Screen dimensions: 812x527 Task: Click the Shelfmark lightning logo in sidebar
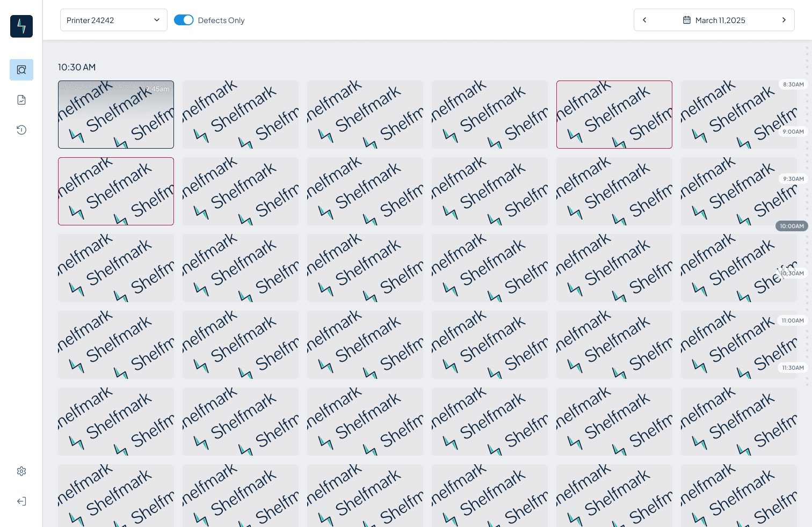point(21,26)
